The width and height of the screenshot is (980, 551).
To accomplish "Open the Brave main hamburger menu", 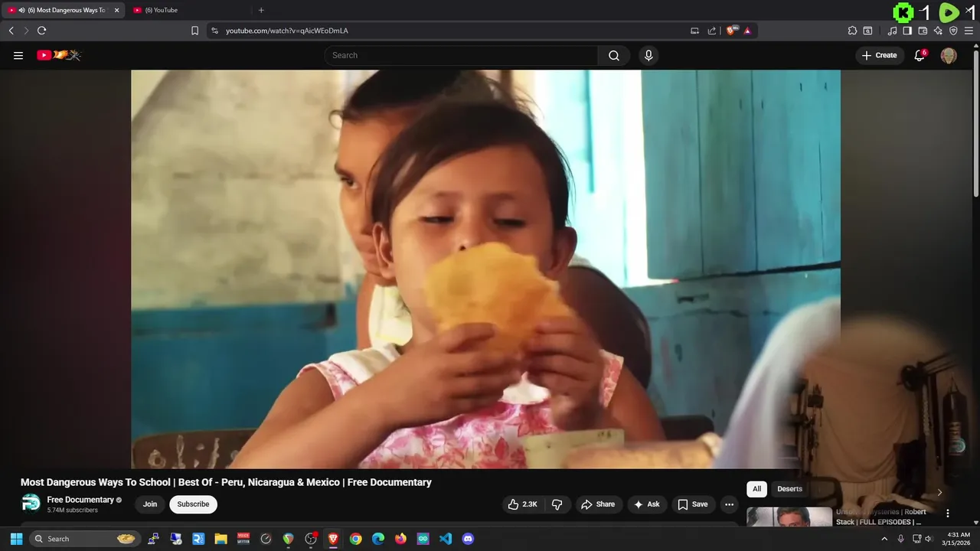I will coord(969,31).
